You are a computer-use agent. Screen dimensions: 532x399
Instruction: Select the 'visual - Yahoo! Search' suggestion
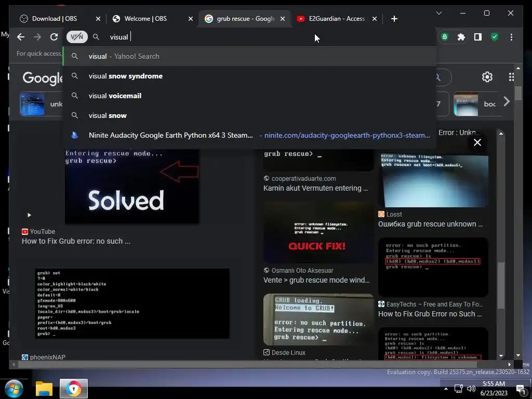pyautogui.click(x=249, y=56)
